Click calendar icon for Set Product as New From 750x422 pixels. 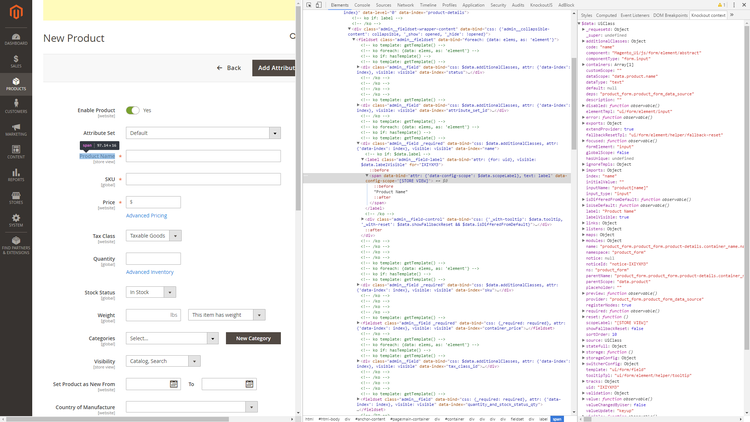[x=173, y=384]
